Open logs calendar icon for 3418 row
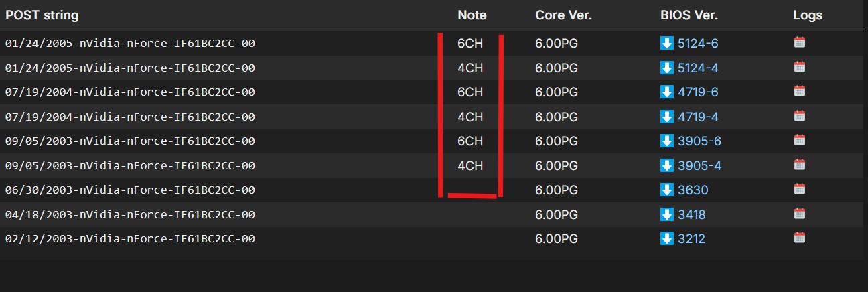The height and width of the screenshot is (292, 868). point(799,213)
